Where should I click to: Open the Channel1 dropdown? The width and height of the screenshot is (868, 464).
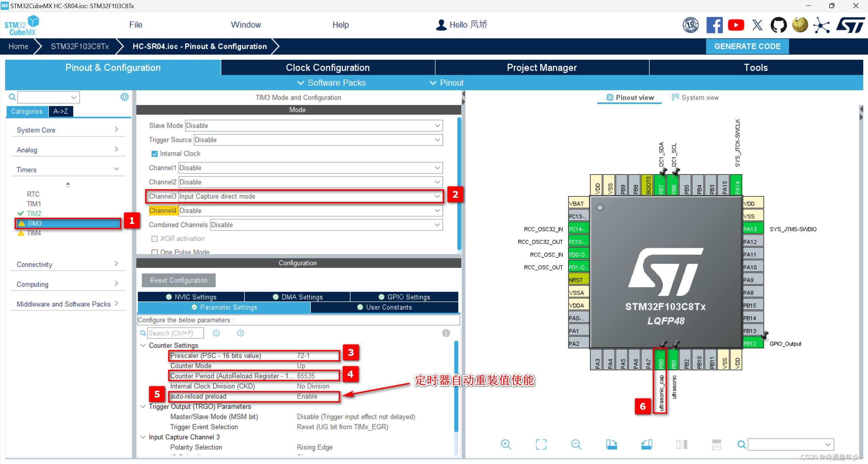pyautogui.click(x=311, y=168)
